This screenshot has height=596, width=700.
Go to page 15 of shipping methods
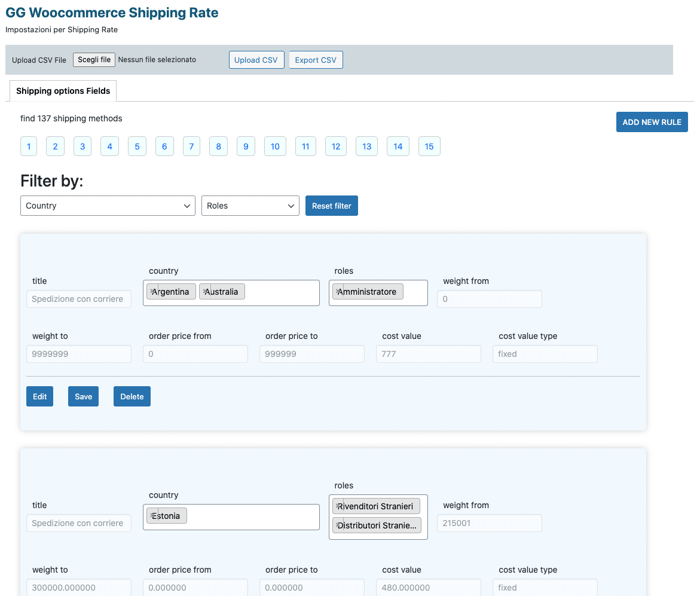(x=429, y=146)
